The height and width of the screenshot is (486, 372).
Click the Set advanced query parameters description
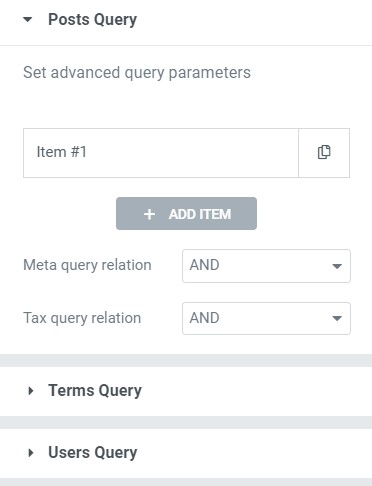click(137, 73)
